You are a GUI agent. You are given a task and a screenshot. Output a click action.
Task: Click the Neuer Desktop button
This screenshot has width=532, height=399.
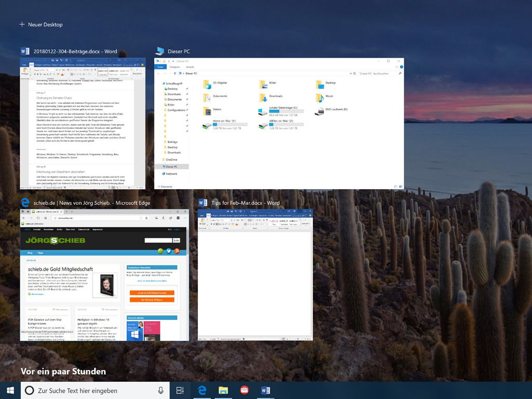41,24
